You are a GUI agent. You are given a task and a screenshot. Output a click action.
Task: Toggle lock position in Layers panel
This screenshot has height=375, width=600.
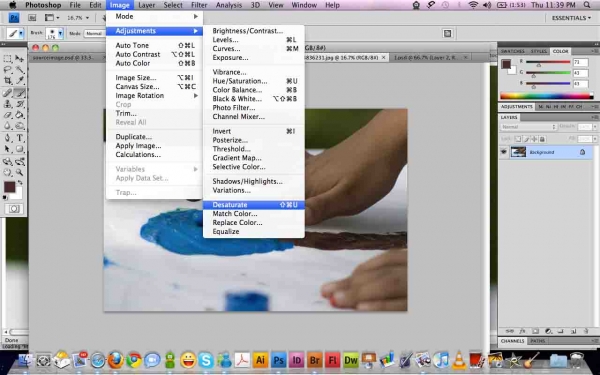pos(534,139)
